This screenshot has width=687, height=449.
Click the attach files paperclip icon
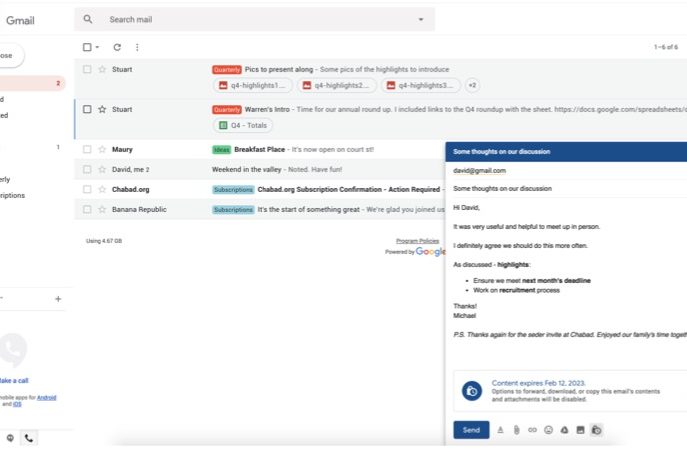click(516, 430)
